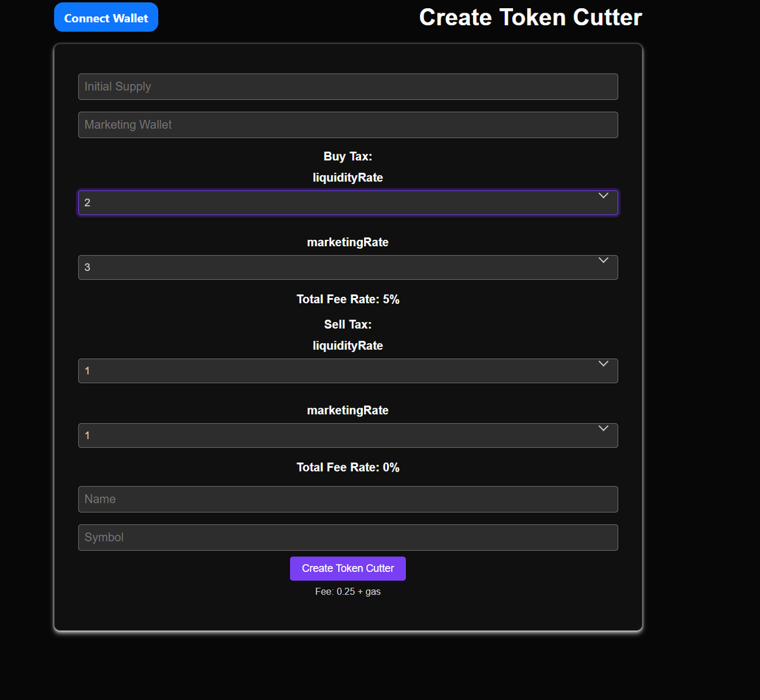This screenshot has height=700, width=760.
Task: Click the 'Fee: 0.25 + gas' note
Action: coord(348,592)
